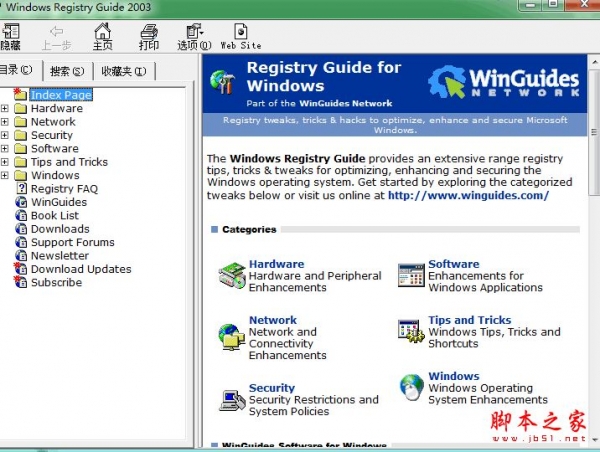Select Subscribe text in the tree
The image size is (600, 452).
56,282
